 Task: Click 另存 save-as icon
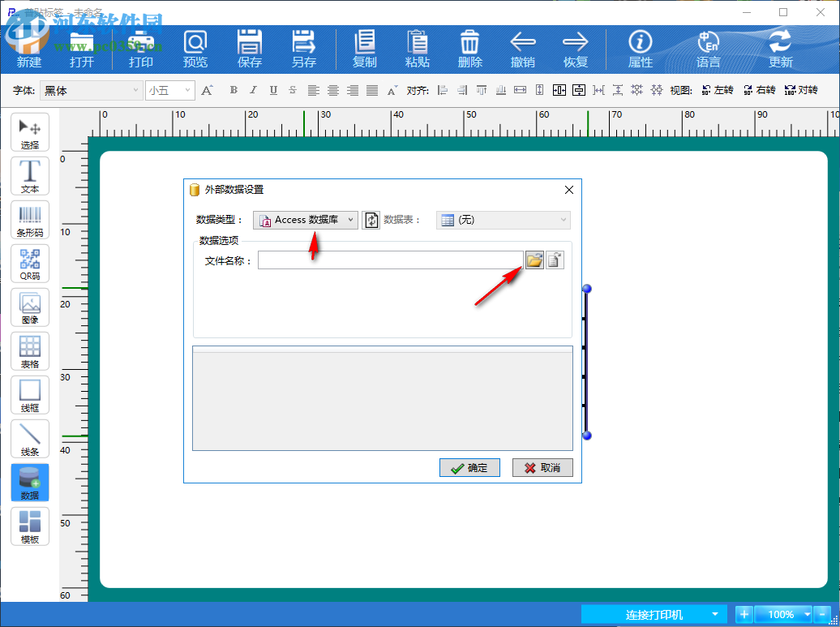point(304,49)
